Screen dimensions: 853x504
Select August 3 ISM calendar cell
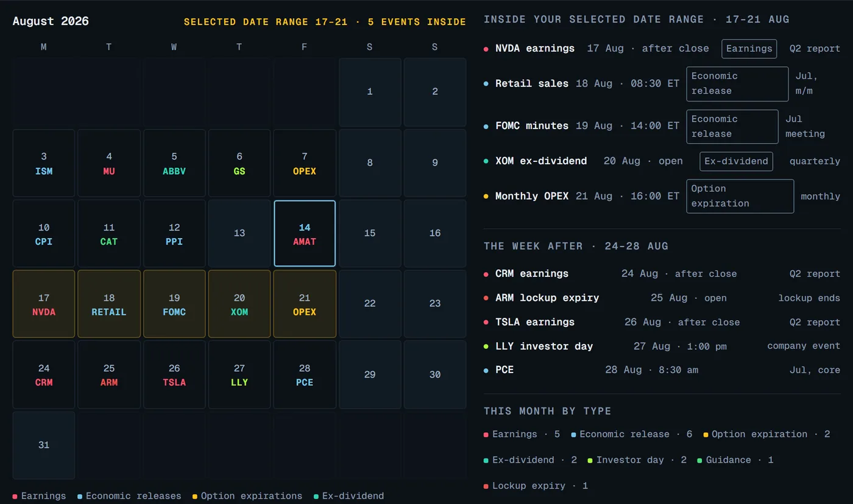pos(44,163)
